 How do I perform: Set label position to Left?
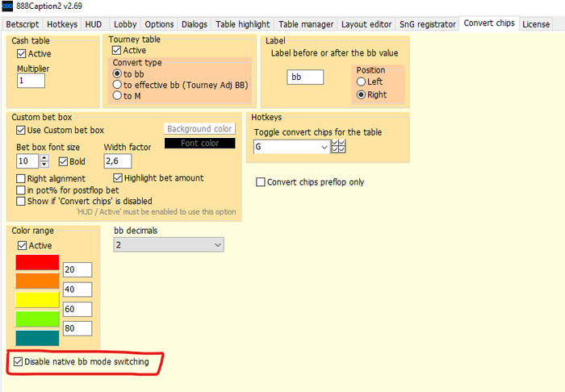pyautogui.click(x=361, y=81)
